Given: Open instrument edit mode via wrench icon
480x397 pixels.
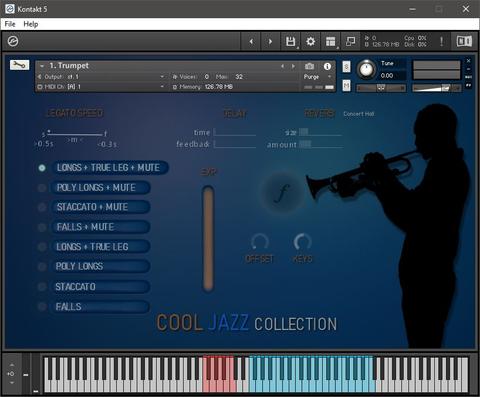Looking at the screenshot, I should pyautogui.click(x=19, y=65).
